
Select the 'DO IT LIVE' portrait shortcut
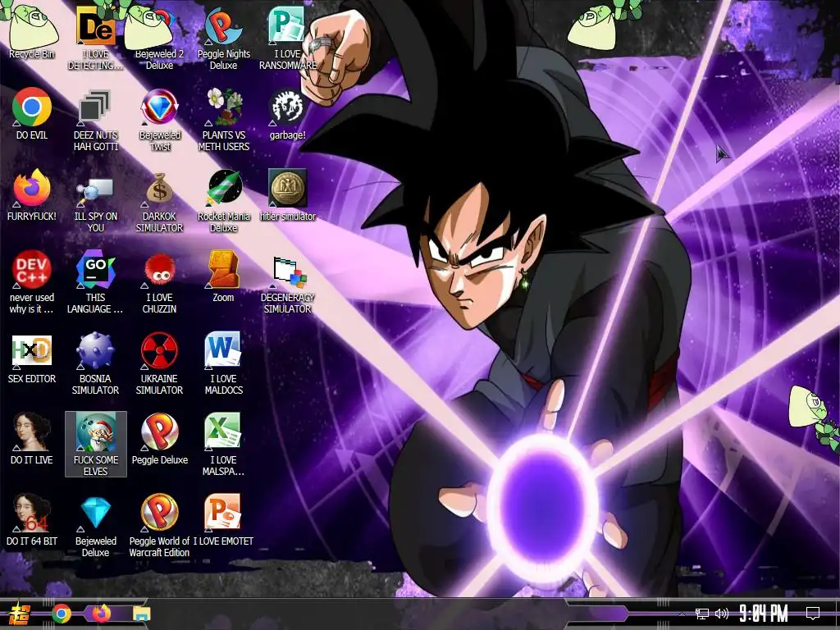(x=32, y=440)
